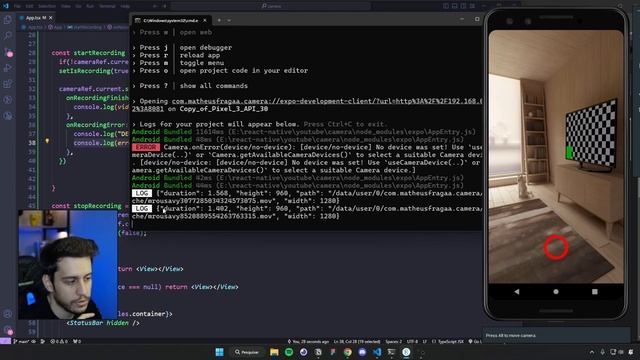Tap the Android home navigation button

(556, 291)
